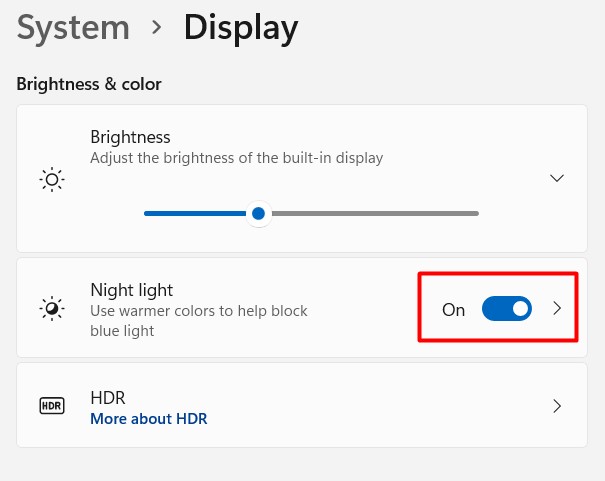
Task: Click the breadcrumb separator arrow after System
Action: (x=156, y=28)
